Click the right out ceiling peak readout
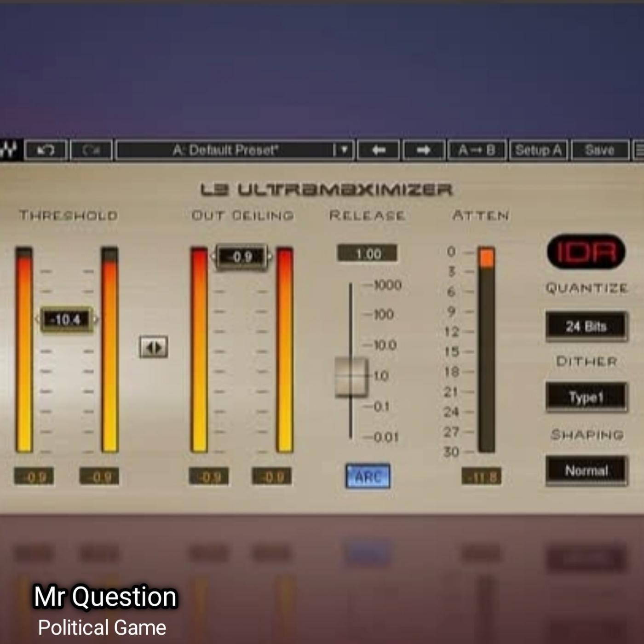The width and height of the screenshot is (644, 644). pos(272,477)
